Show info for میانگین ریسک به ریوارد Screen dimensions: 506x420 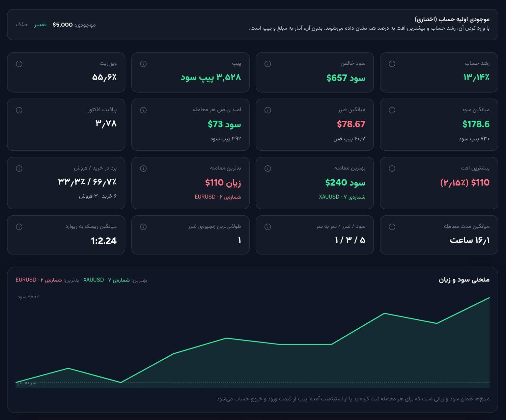coord(19,227)
